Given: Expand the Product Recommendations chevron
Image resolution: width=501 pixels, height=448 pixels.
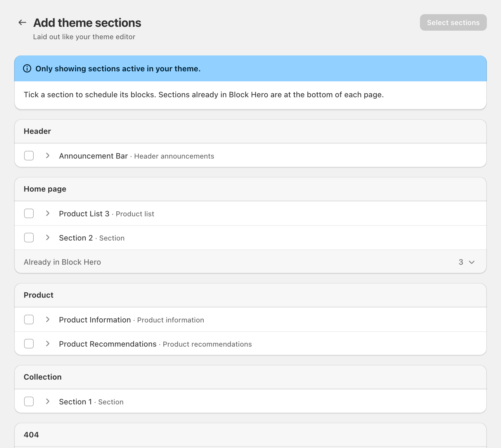Looking at the screenshot, I should [x=48, y=344].
